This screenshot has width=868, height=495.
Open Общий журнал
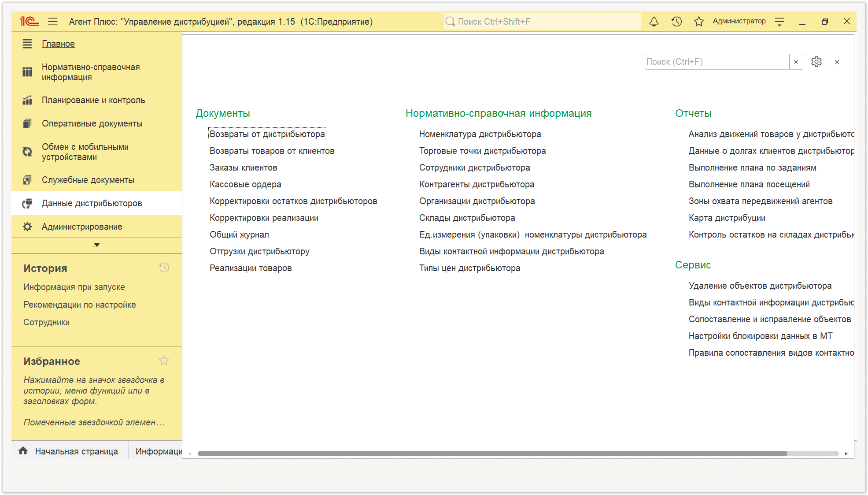tap(239, 234)
